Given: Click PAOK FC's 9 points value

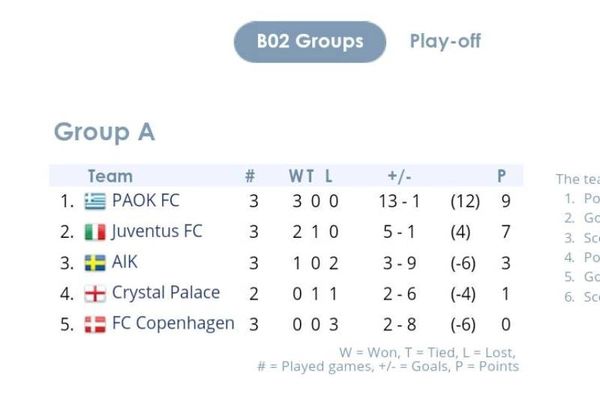Looking at the screenshot, I should pyautogui.click(x=506, y=201).
